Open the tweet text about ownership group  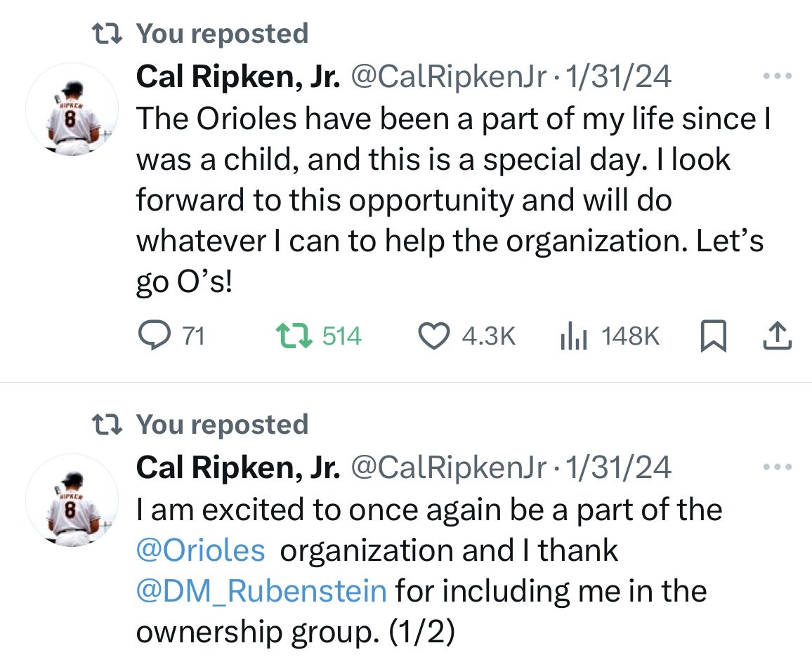tap(428, 571)
